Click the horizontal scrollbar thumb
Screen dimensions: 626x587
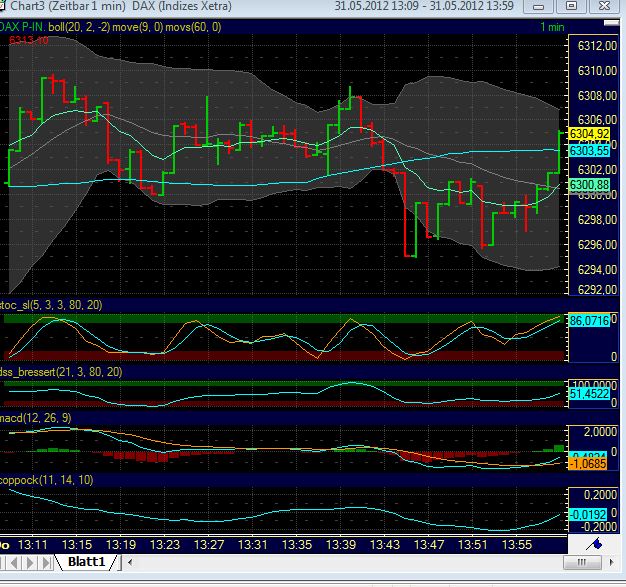pos(582,562)
